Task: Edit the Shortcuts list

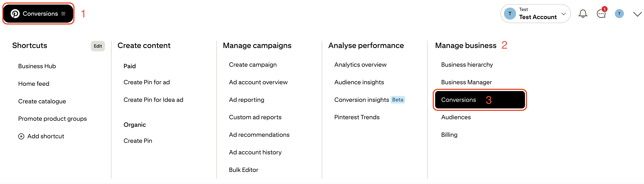Action: (98, 46)
